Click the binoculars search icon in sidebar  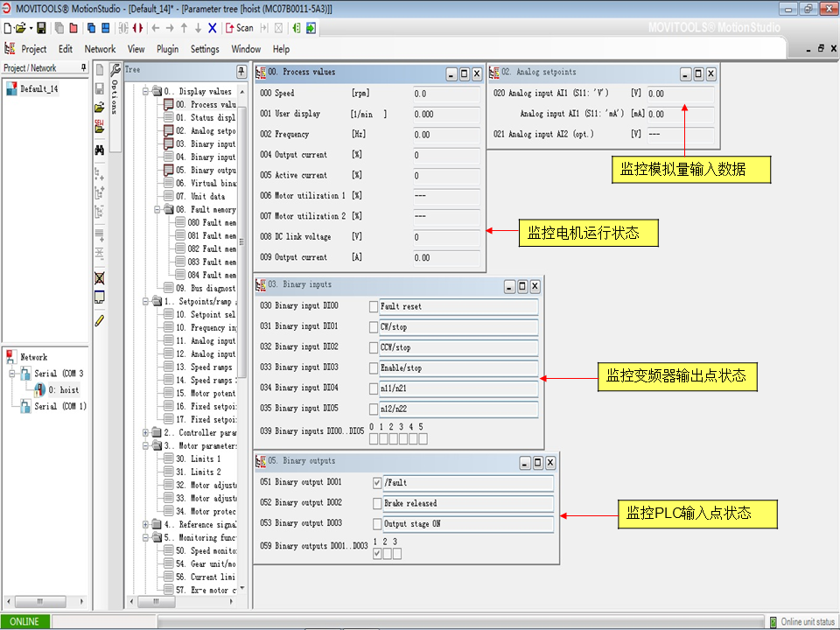coord(100,150)
